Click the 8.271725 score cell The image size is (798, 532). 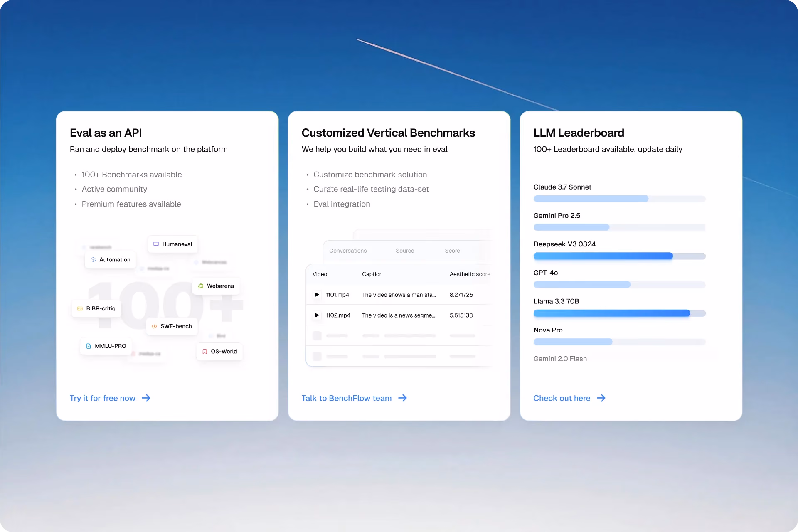461,295
